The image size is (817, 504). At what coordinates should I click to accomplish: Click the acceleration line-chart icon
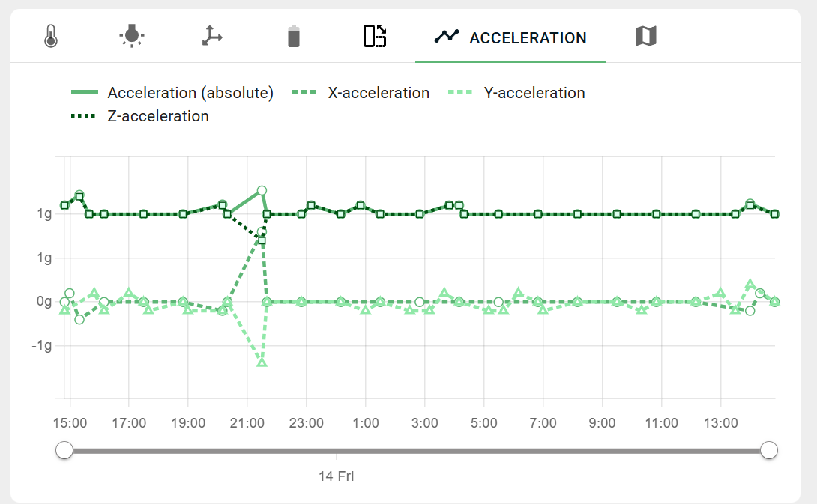445,35
